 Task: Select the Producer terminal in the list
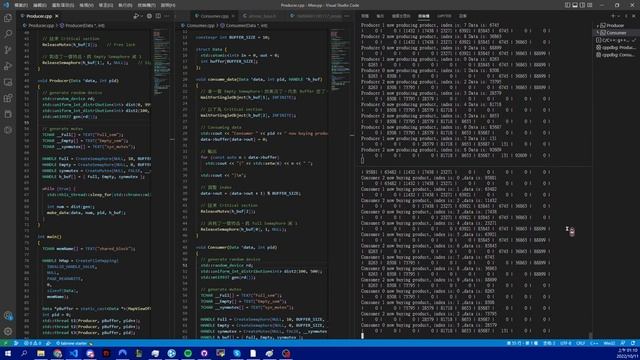click(x=616, y=25)
